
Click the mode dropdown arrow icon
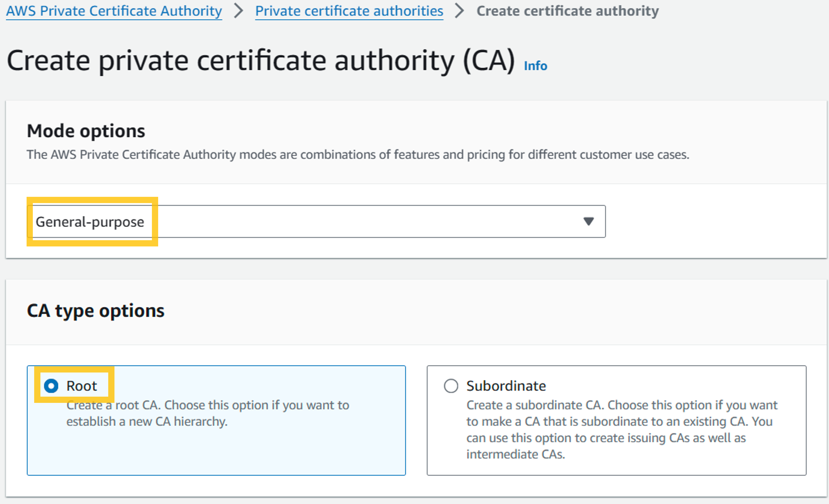588,221
